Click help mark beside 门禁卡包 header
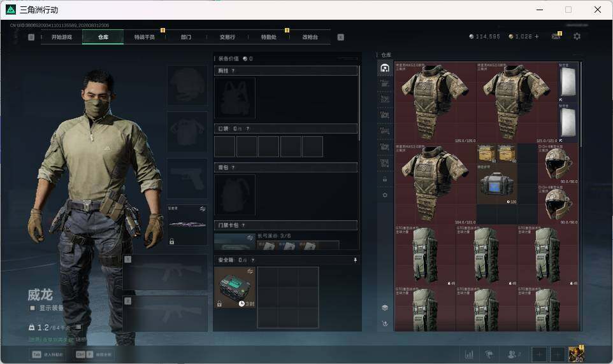The height and width of the screenshot is (364, 613). 243,225
